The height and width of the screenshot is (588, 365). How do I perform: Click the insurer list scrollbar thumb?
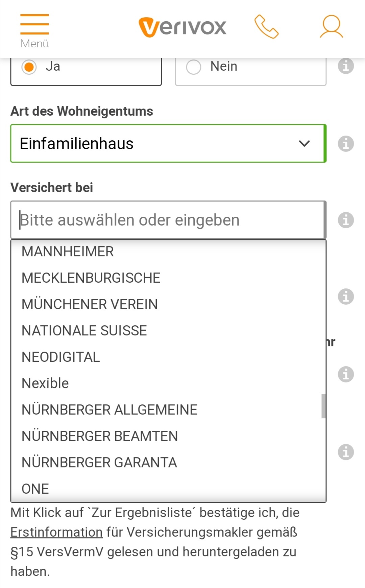[323, 406]
